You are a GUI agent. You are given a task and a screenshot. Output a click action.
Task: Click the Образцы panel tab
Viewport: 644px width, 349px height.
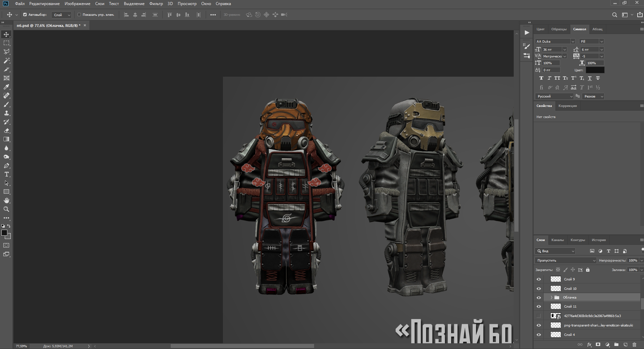coord(559,29)
